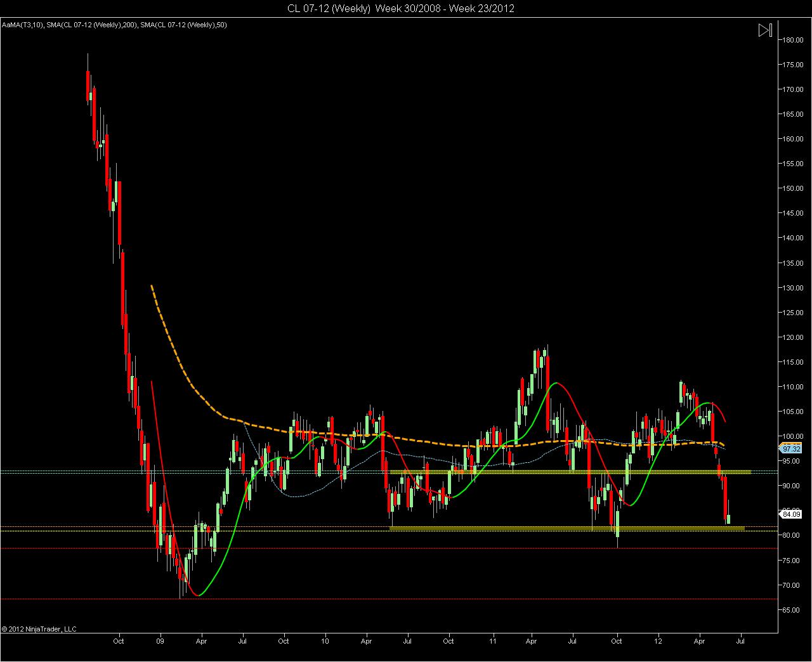Select the lower yellow highlighted band near 81.50
Viewport: 812px width, 662px height.
(566, 528)
